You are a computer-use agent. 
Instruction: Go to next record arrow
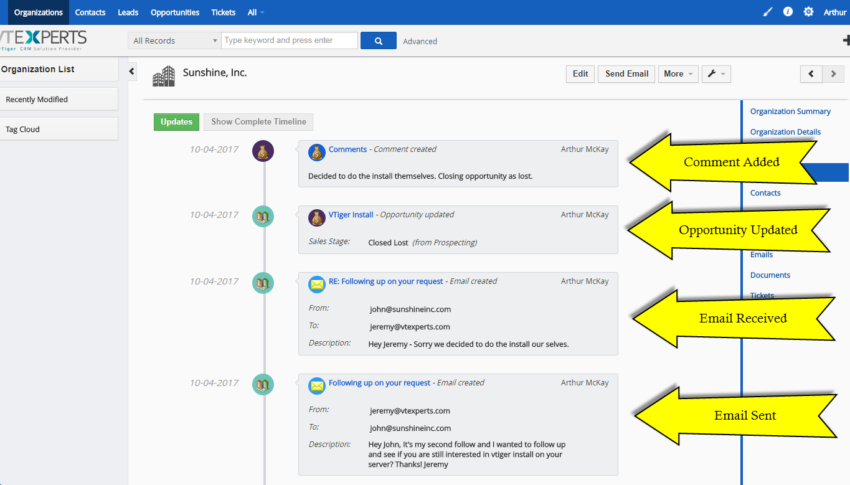click(x=834, y=74)
